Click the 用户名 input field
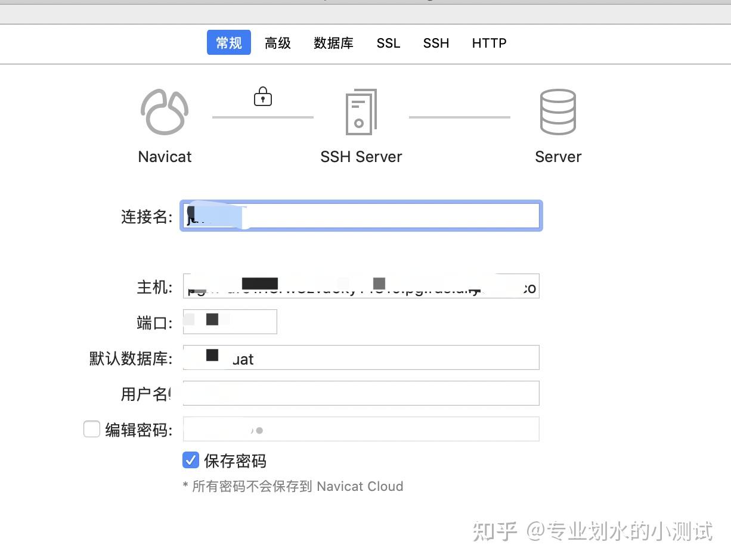The image size is (731, 560). point(361,393)
